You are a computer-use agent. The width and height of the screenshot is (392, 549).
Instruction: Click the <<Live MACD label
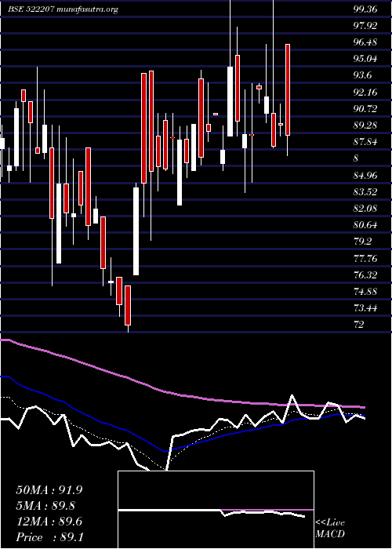click(330, 528)
